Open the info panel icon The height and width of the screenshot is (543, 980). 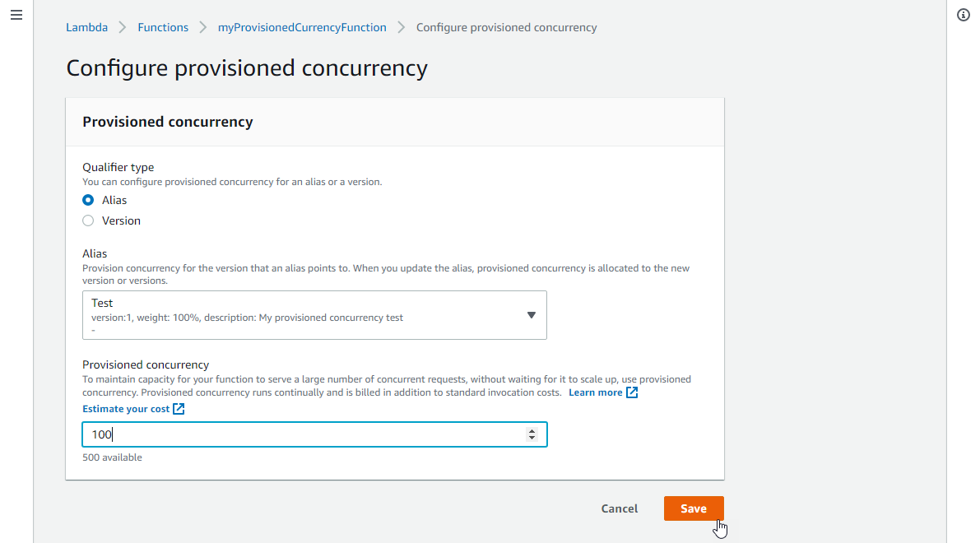click(x=963, y=15)
